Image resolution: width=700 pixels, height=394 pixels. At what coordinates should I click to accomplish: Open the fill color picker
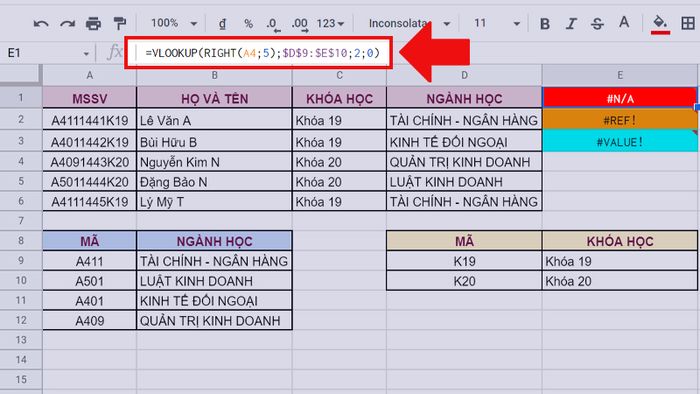point(660,24)
